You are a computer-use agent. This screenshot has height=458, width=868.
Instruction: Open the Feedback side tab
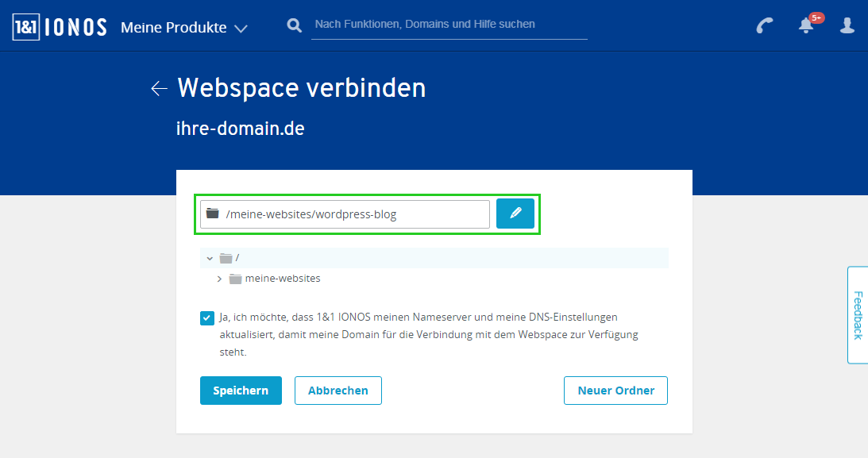tap(858, 315)
